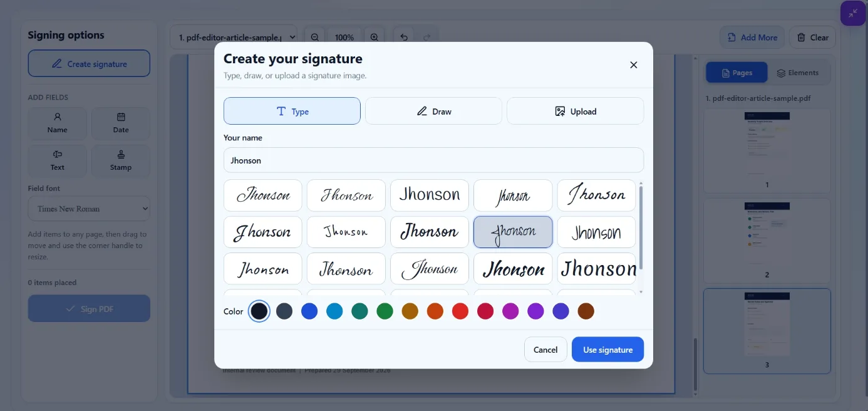Image resolution: width=868 pixels, height=411 pixels.
Task: Click Add More files button
Action: pos(752,37)
